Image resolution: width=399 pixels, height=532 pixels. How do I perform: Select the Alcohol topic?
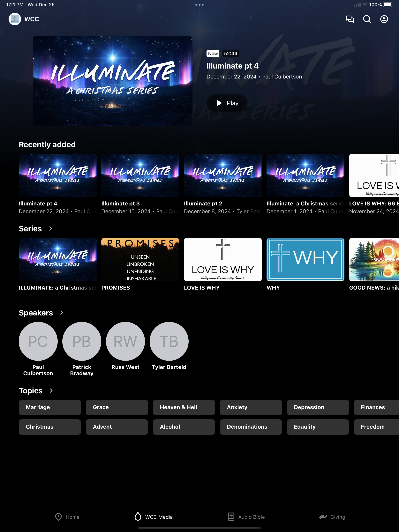tap(184, 427)
